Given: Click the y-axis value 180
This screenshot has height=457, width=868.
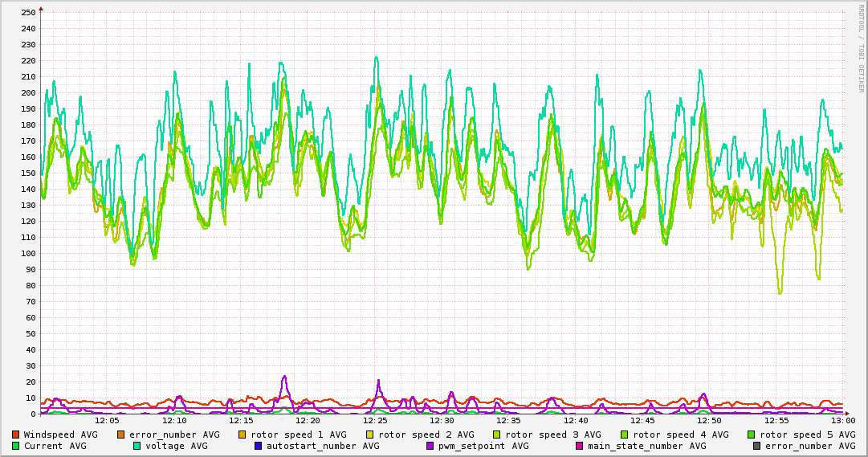Looking at the screenshot, I should tap(27, 124).
